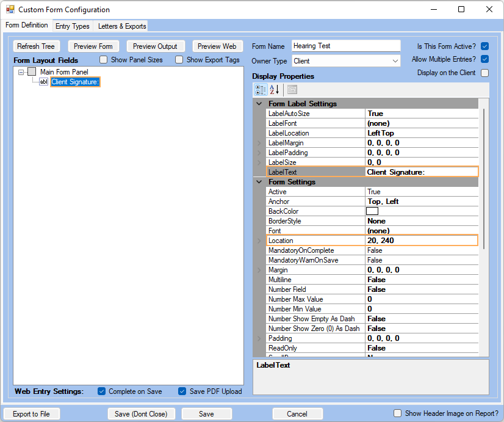Select the Categorized view icon in Display Properties
The height and width of the screenshot is (422, 504).
(261, 90)
